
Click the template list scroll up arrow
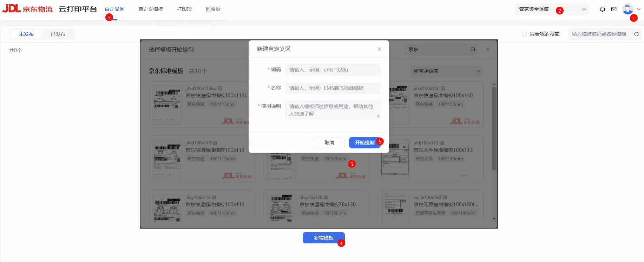(494, 84)
